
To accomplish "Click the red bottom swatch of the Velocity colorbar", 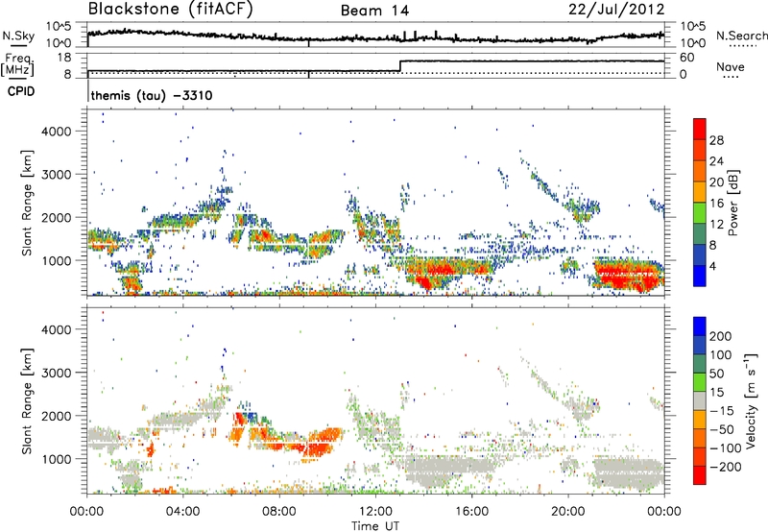I will tap(700, 475).
